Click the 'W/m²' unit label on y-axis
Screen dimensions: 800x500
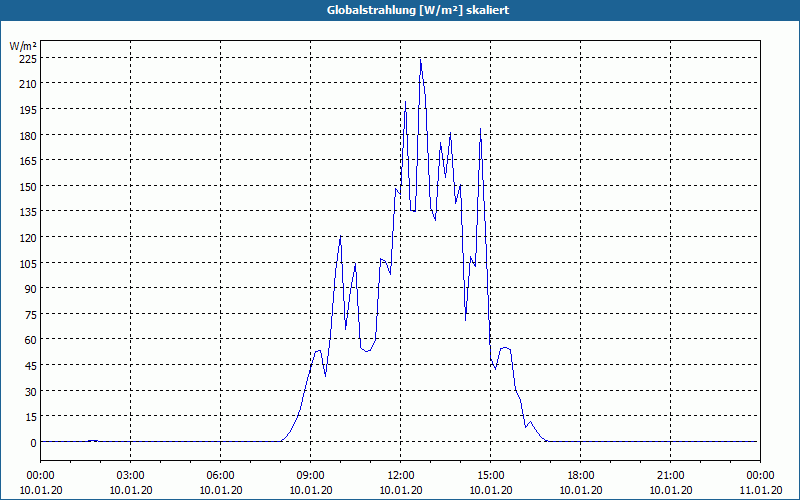(23, 46)
